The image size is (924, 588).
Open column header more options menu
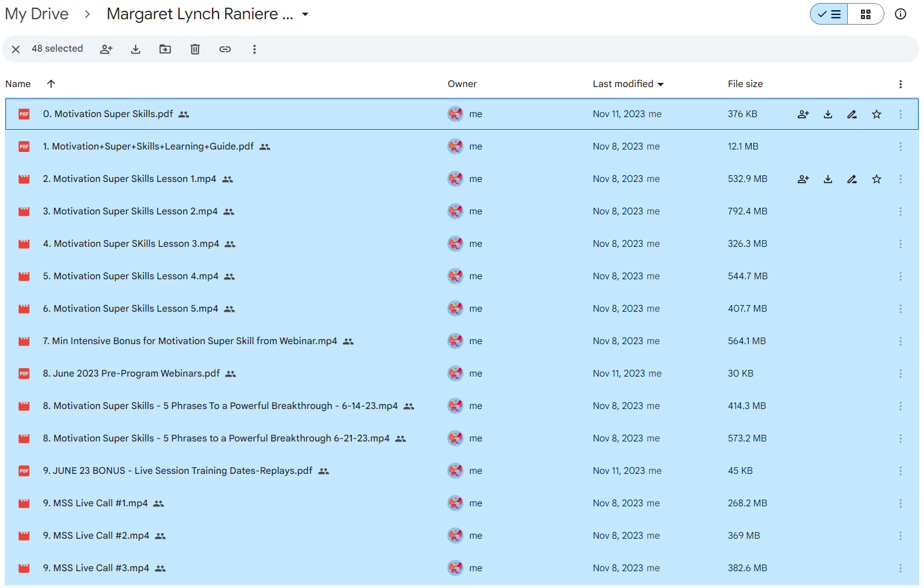[x=901, y=84]
